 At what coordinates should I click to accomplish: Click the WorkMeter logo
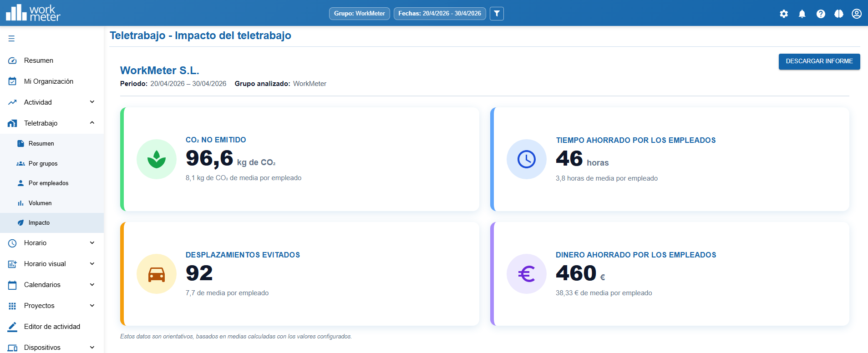pyautogui.click(x=33, y=13)
